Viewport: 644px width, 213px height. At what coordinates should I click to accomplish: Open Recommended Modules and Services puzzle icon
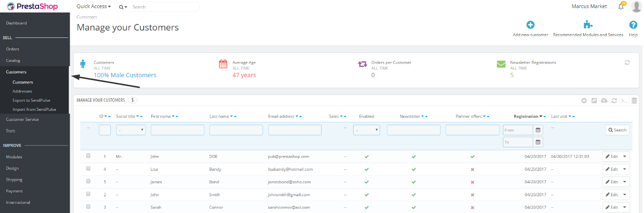[588, 25]
